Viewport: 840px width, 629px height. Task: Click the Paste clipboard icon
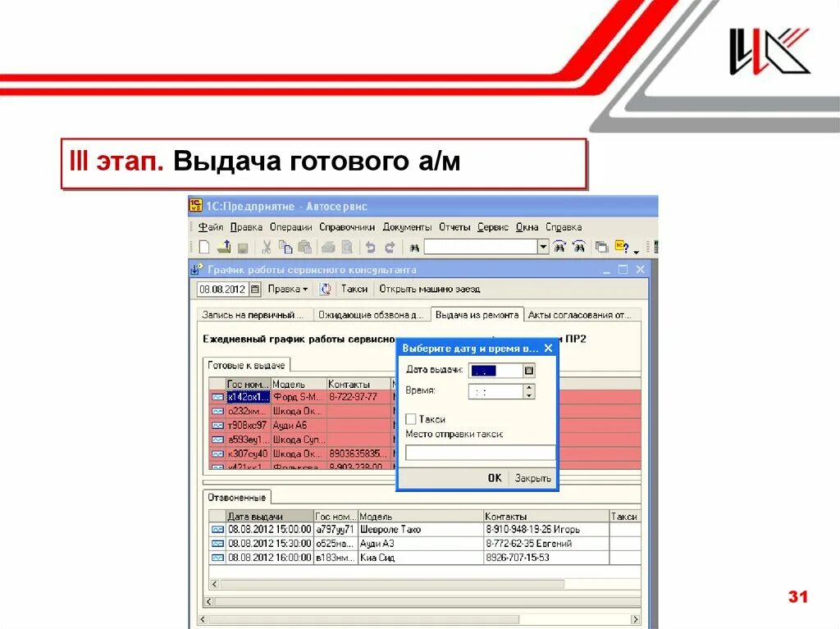pos(305,247)
